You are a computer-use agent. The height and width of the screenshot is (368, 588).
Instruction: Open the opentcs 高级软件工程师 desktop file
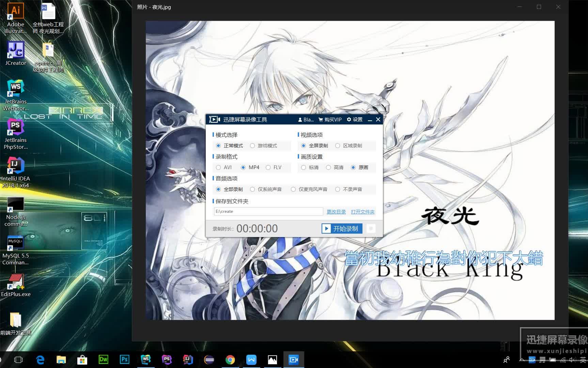pos(48,57)
